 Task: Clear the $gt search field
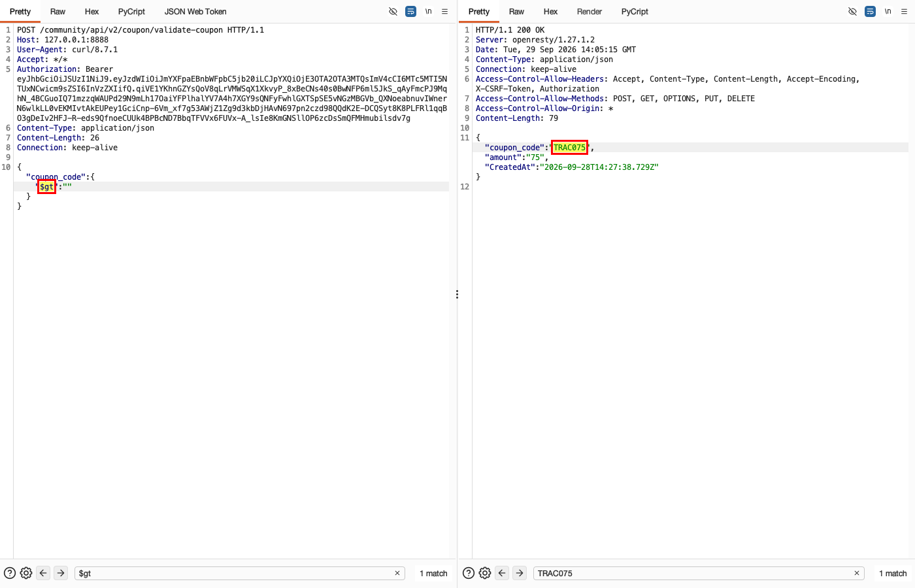(397, 573)
